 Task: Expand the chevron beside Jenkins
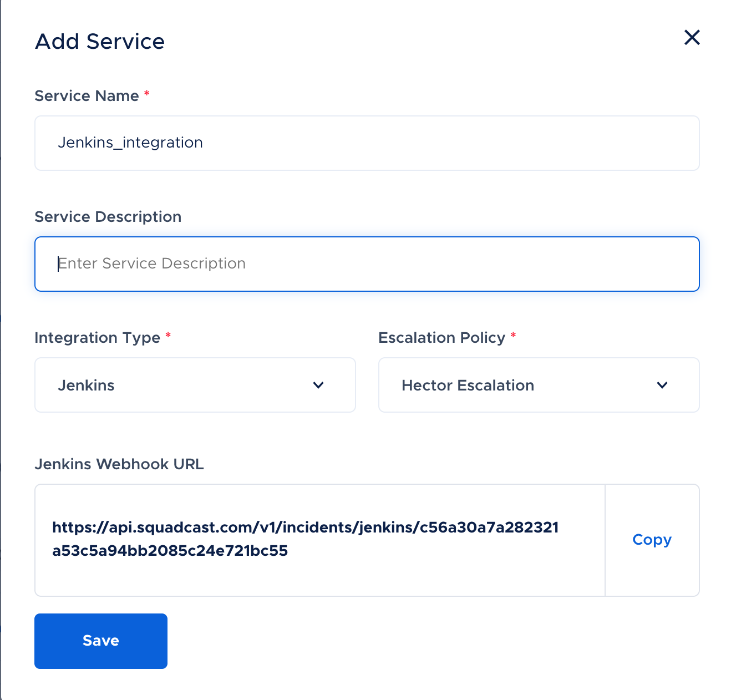(x=318, y=385)
